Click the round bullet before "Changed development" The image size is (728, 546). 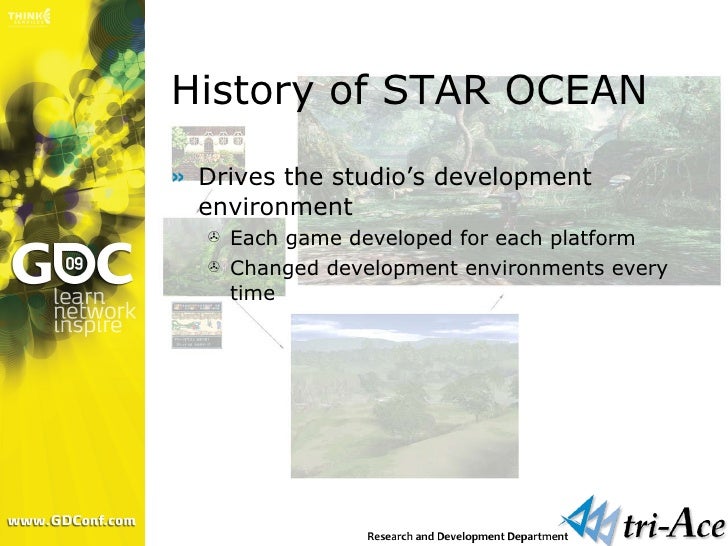pos(214,266)
